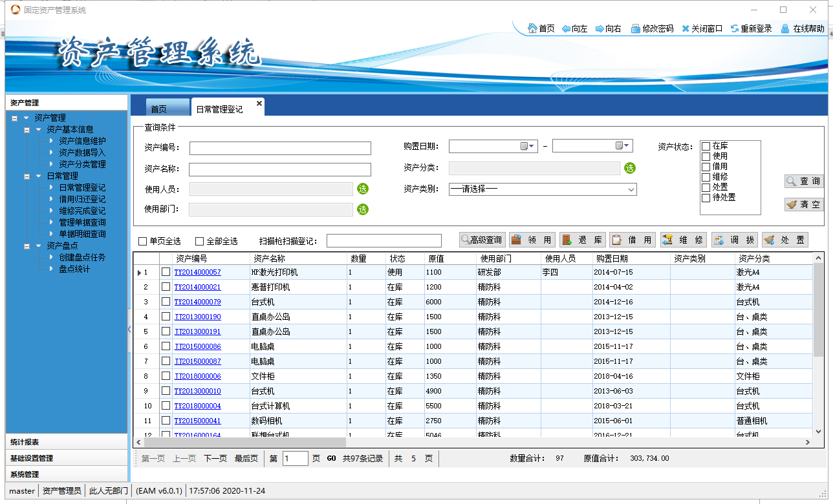833x504 pixels.
Task: Open 在线帮助 online help
Action: pos(802,28)
